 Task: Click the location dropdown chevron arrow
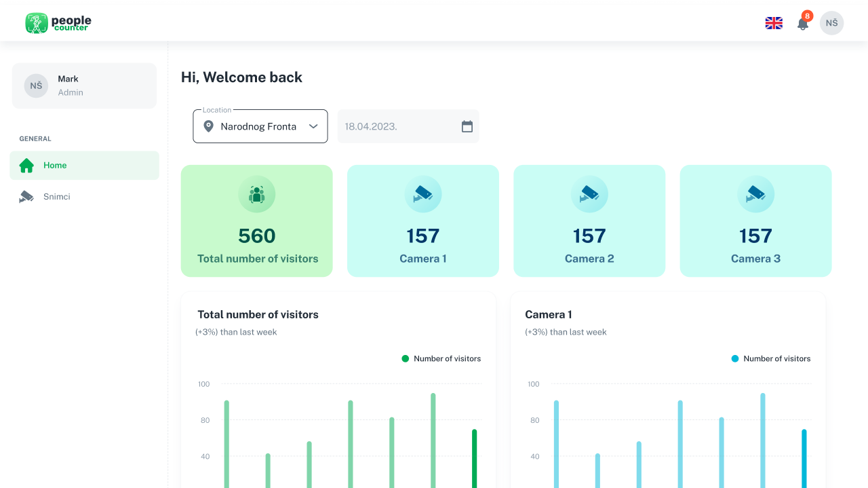tap(313, 126)
